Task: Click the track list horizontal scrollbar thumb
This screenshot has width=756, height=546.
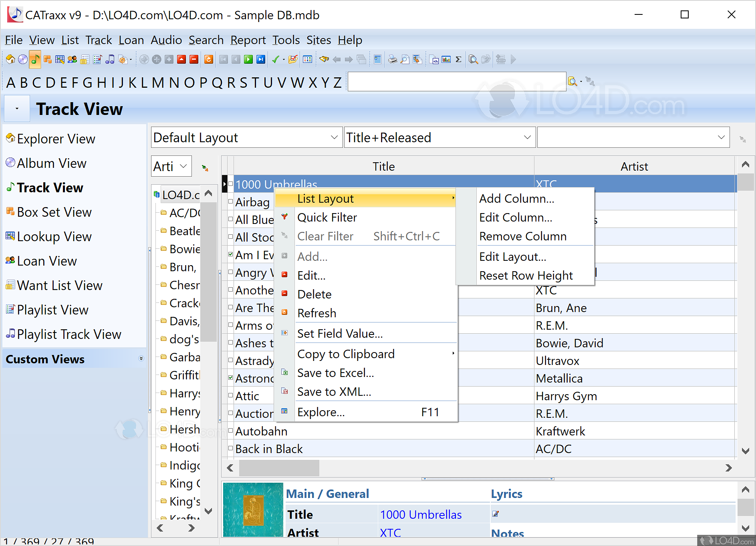Action: click(x=279, y=468)
